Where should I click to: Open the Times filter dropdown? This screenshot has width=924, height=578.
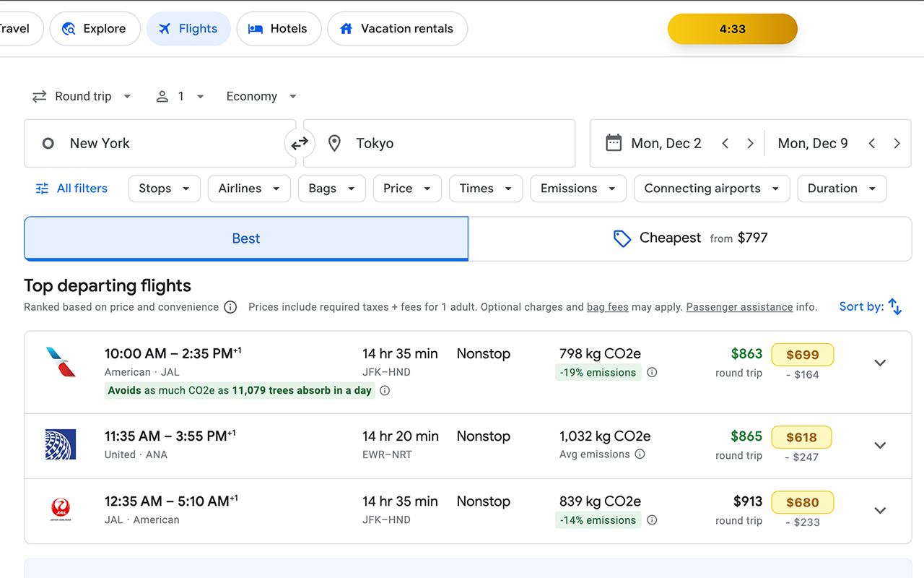point(486,189)
